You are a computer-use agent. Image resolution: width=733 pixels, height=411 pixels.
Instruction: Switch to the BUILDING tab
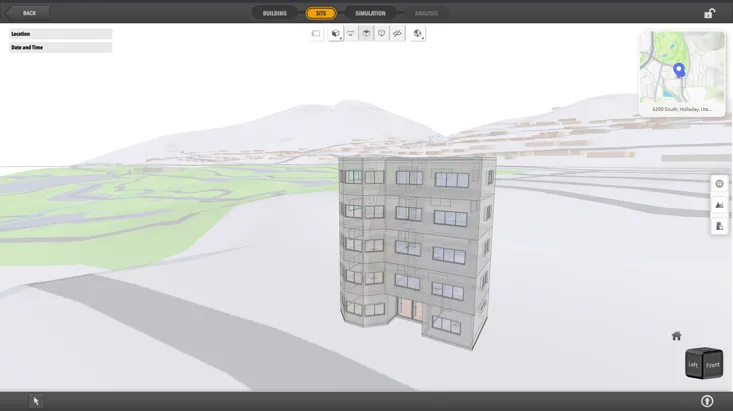pyautogui.click(x=274, y=13)
